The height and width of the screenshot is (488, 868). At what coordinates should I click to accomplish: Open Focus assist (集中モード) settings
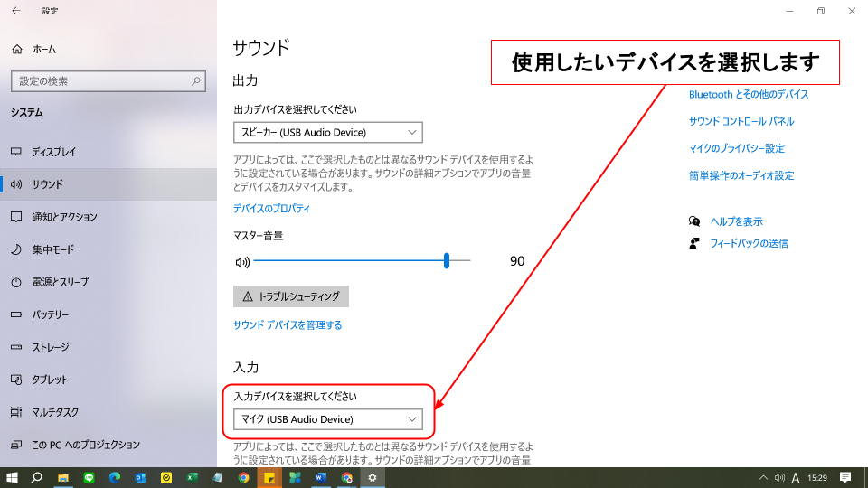52,249
